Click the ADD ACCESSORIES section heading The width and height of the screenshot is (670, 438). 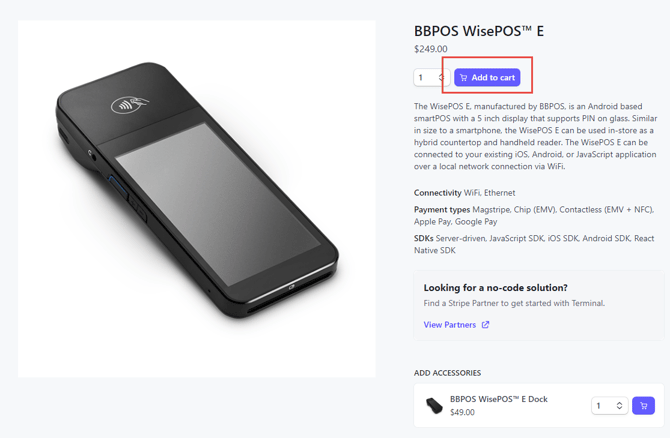(447, 373)
